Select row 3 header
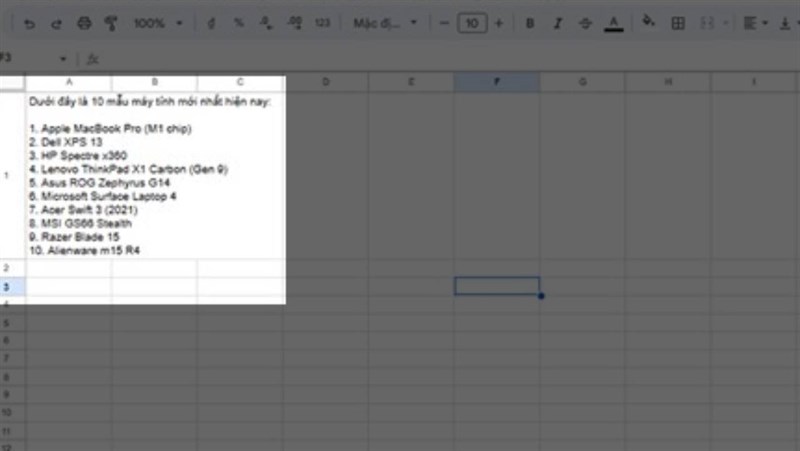 12,287
